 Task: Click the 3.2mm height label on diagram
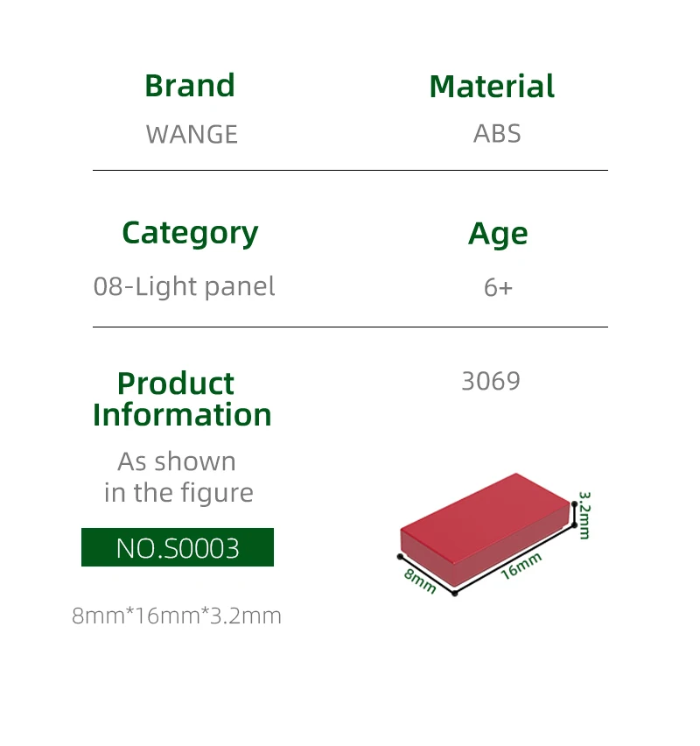point(584,516)
